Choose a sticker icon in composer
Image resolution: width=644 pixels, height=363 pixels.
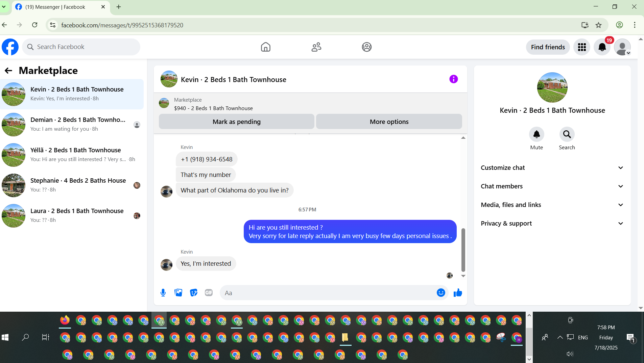[194, 293]
